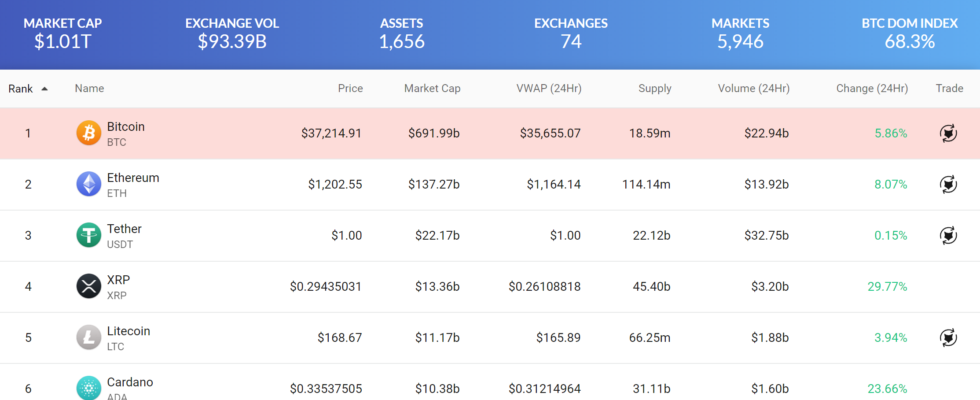Open the trade icon for Bitcoin
This screenshot has width=980, height=400.
(948, 133)
